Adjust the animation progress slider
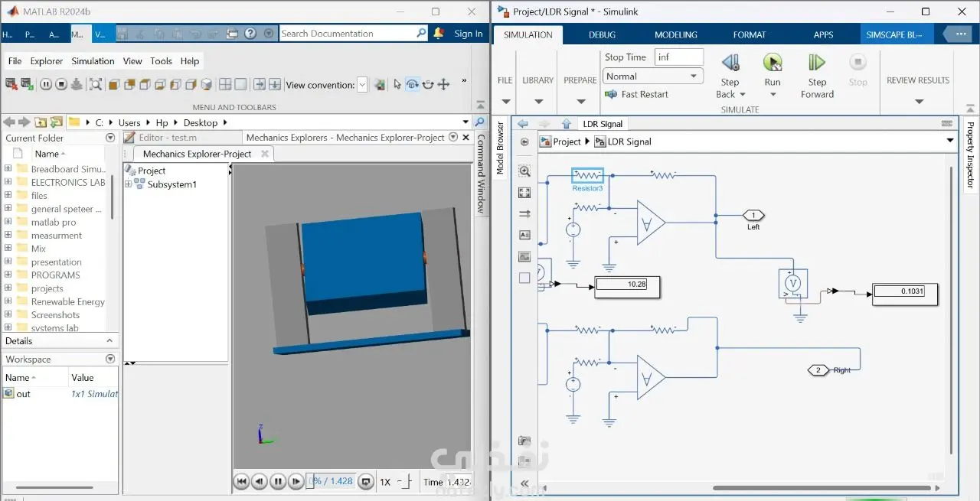980x501 pixels. point(331,481)
